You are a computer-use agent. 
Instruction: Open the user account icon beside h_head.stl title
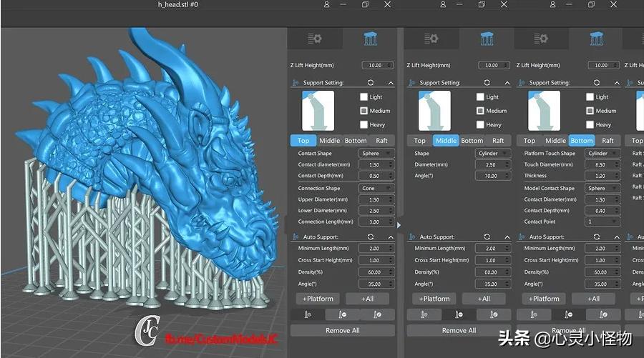coord(326,4)
